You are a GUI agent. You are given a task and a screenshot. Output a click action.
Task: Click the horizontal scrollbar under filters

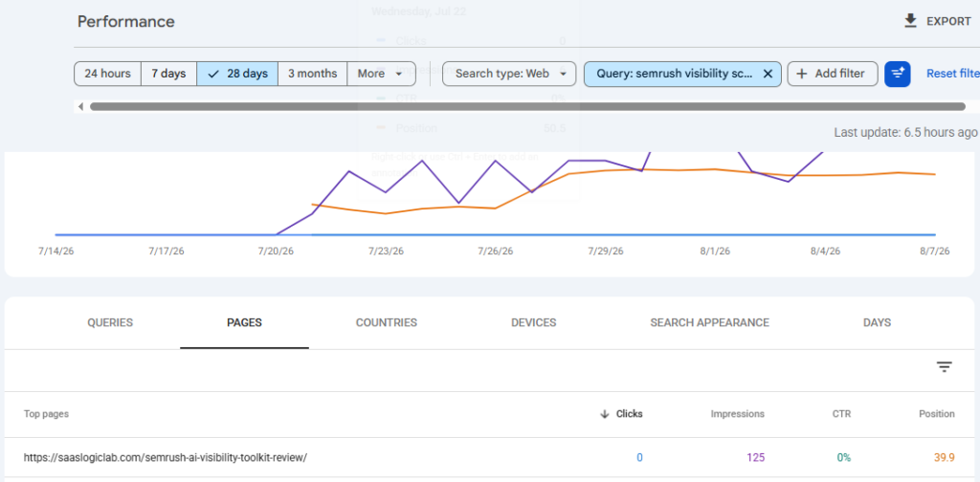click(527, 107)
